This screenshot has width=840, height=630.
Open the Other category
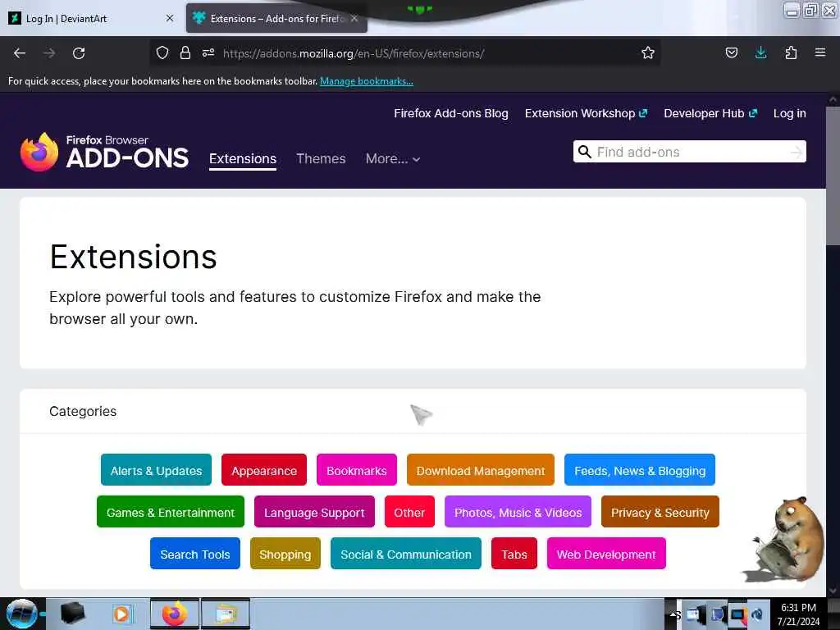[x=410, y=512]
